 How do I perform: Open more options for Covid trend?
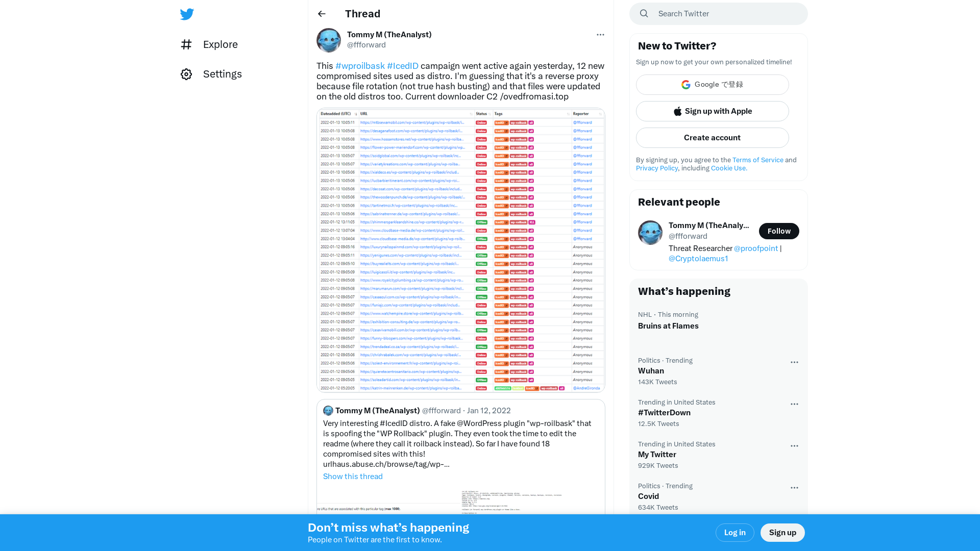click(794, 488)
